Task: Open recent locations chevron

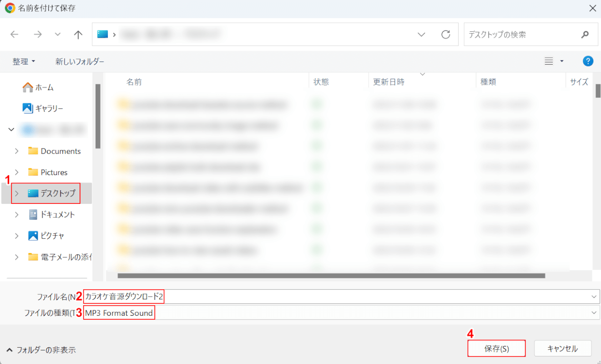Action: point(58,35)
